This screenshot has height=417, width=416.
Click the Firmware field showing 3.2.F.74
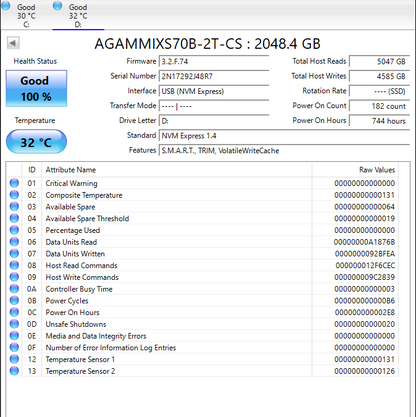(214, 62)
